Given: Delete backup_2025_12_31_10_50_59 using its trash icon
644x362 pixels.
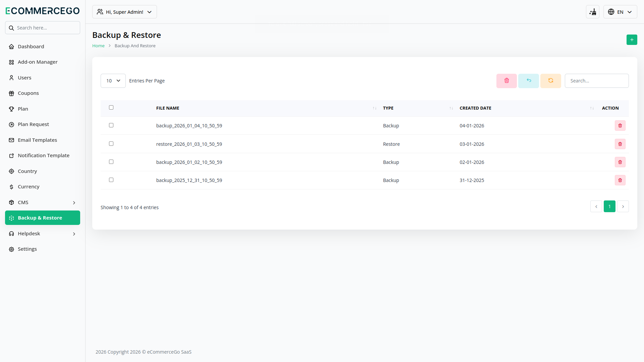Looking at the screenshot, I should pyautogui.click(x=620, y=180).
